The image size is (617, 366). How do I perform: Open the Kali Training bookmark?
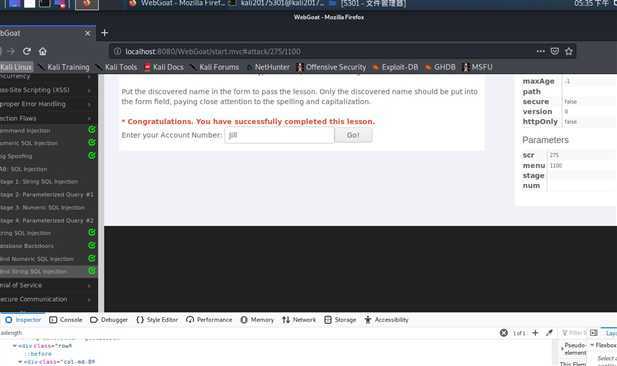pyautogui.click(x=64, y=67)
